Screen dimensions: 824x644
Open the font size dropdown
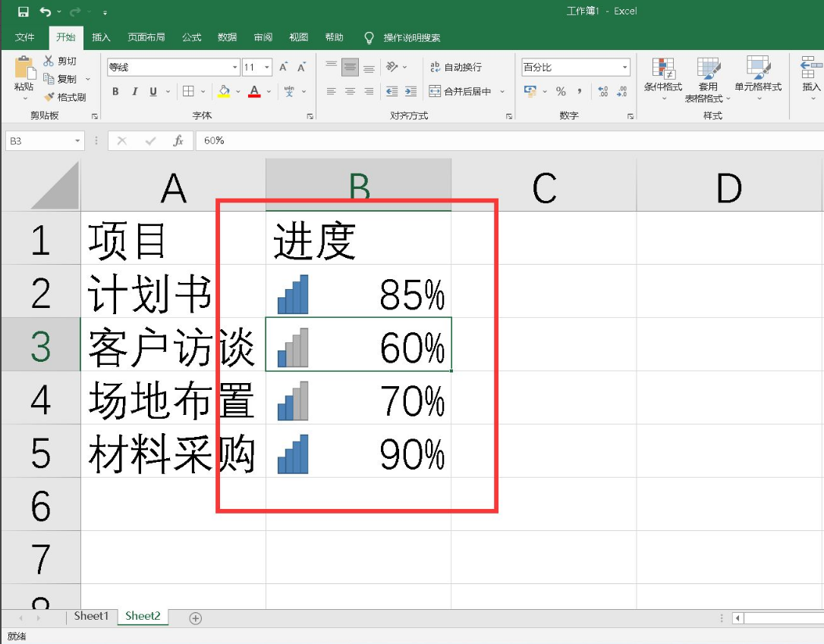267,68
